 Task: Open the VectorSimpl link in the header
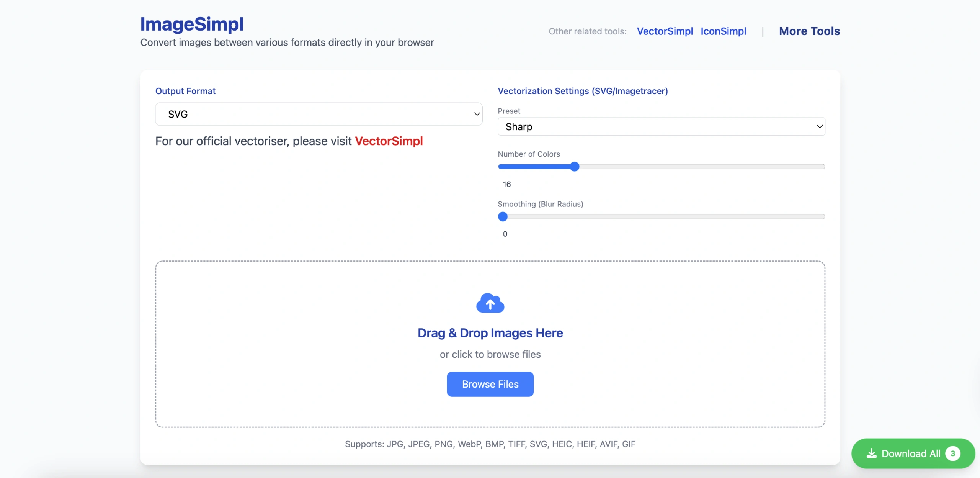coord(665,31)
